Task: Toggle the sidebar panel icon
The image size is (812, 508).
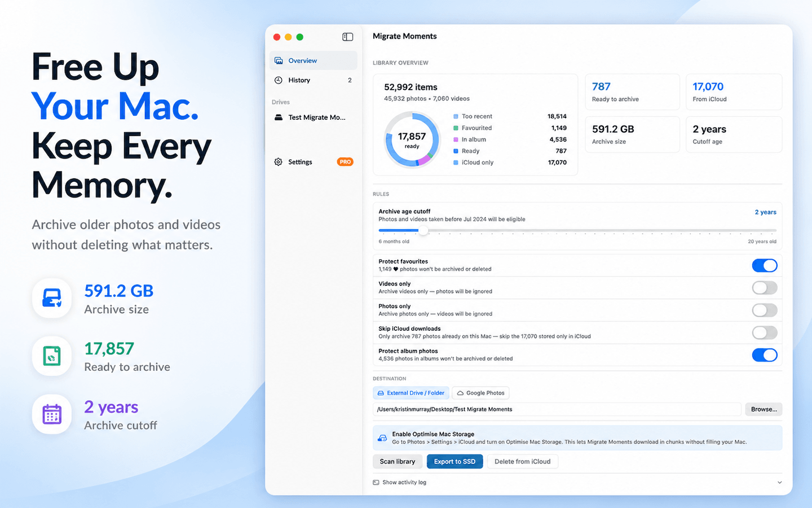Action: pos(347,37)
